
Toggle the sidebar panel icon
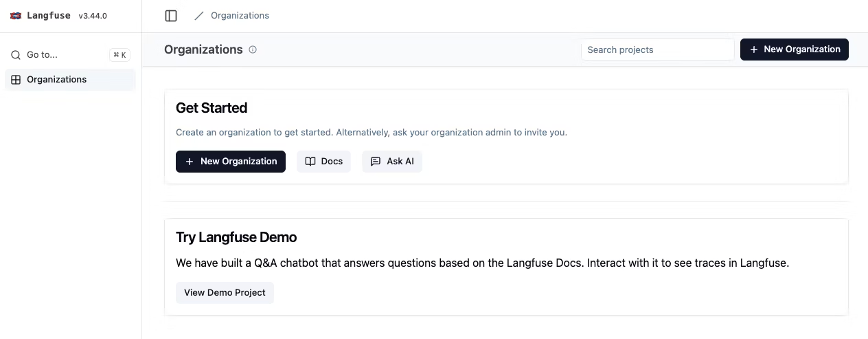[x=171, y=16]
